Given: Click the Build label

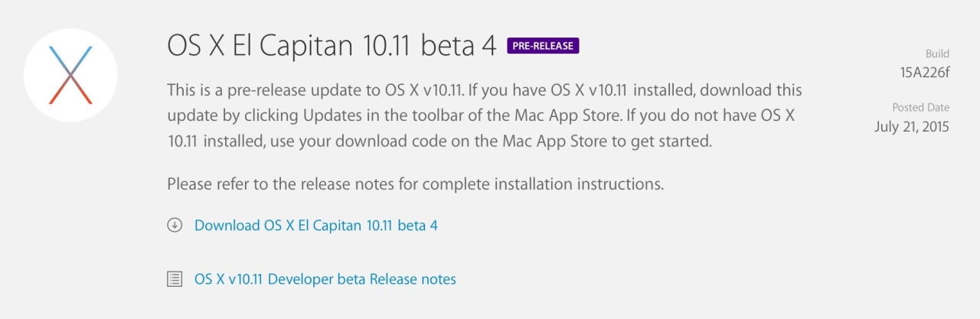Looking at the screenshot, I should tap(936, 54).
